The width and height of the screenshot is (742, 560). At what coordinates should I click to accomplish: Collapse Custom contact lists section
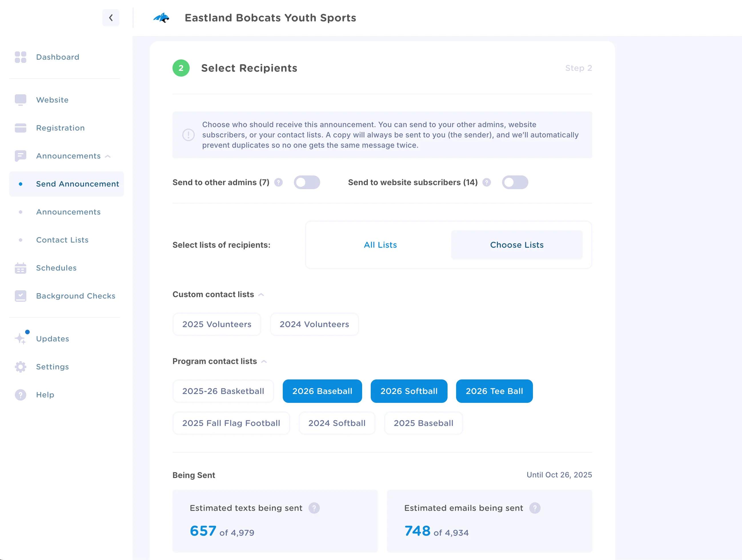click(261, 295)
